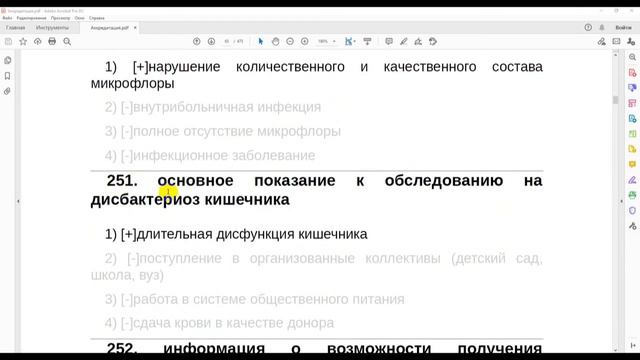Select the Аккредитация.pdf document tab
640x360 pixels.
[109, 28]
